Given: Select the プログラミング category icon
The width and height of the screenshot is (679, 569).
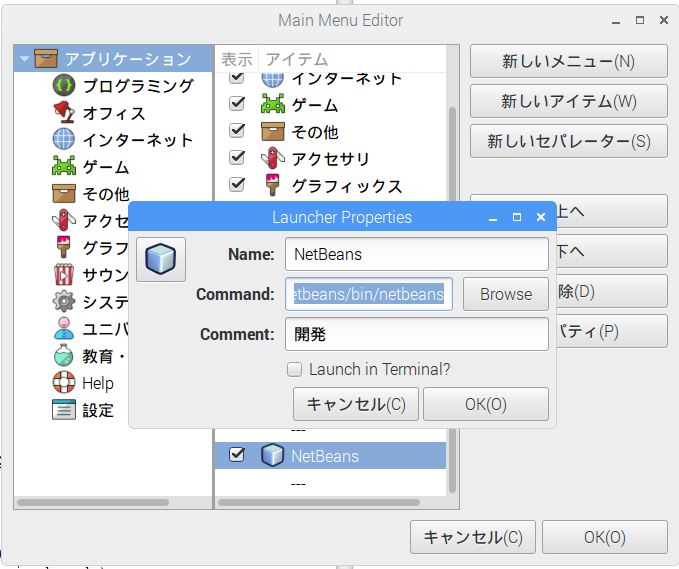Looking at the screenshot, I should pyautogui.click(x=64, y=86).
